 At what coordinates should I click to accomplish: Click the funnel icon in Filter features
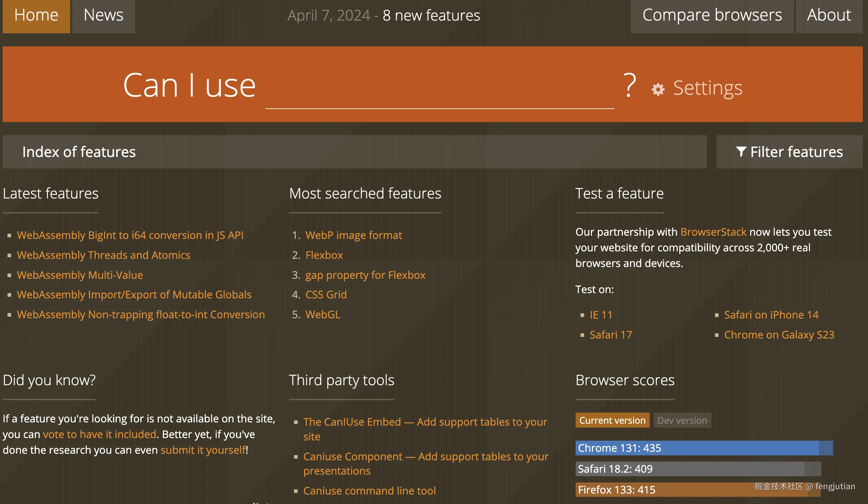[x=741, y=151]
